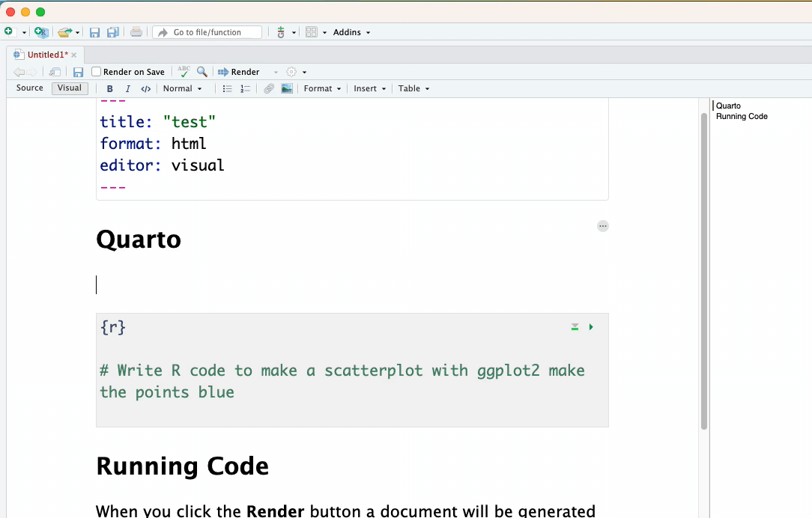Jump to Quarto in the outline

click(728, 106)
